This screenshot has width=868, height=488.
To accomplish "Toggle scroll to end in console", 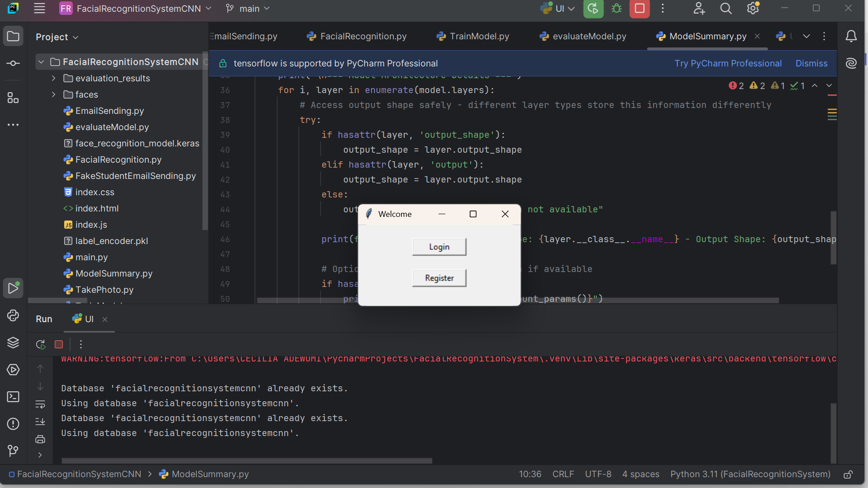I will point(40,422).
